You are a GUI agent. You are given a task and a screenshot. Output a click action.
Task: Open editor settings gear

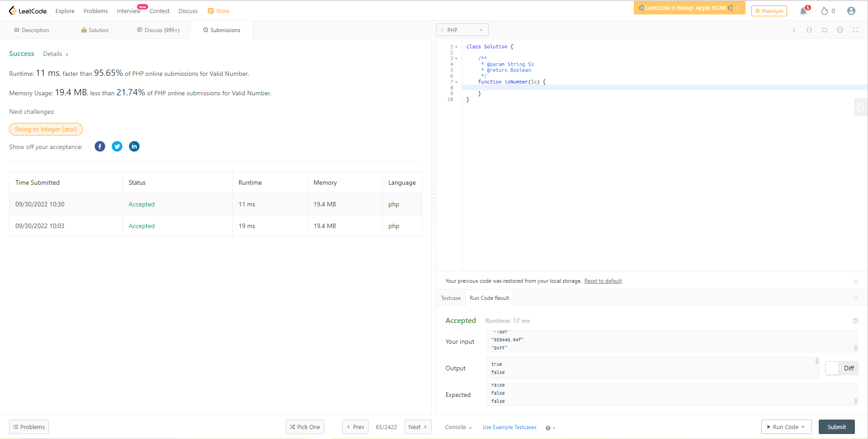(840, 30)
